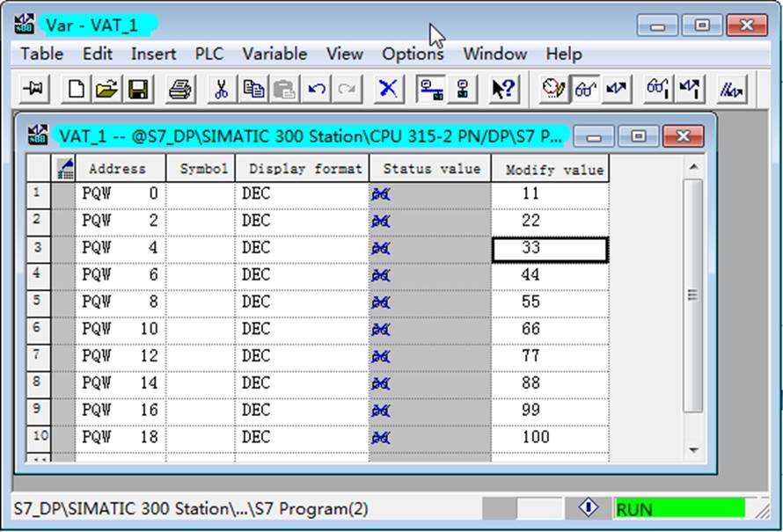Open the PLC menu
The image size is (783, 532).
coord(209,54)
